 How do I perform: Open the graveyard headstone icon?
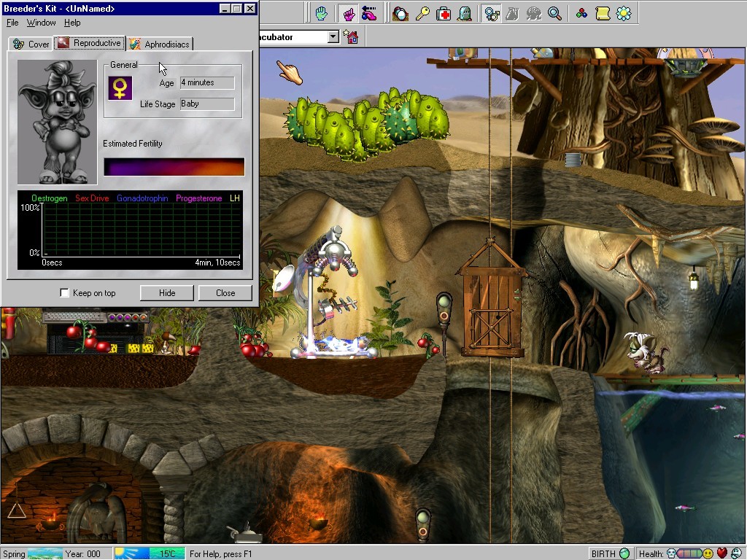[x=465, y=13]
